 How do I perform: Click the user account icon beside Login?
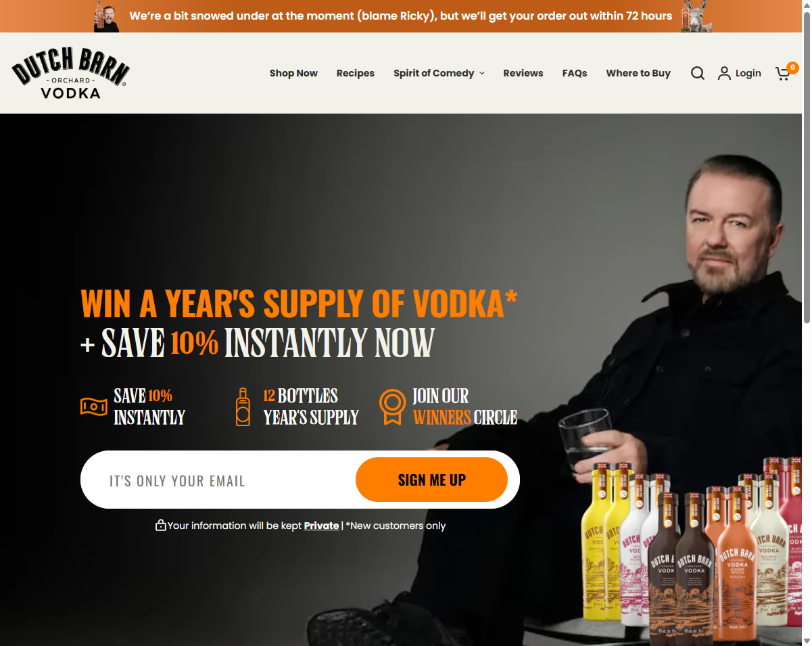(x=724, y=73)
